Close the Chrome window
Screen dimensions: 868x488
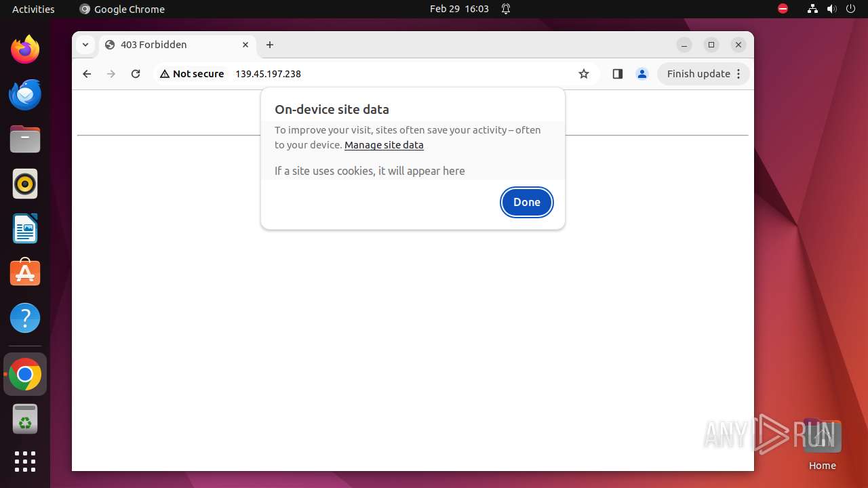click(738, 45)
